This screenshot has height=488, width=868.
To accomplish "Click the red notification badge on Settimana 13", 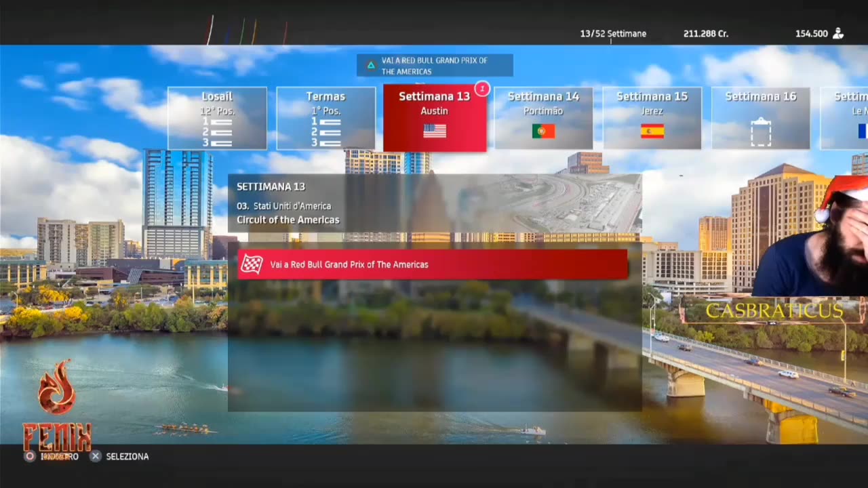I will pyautogui.click(x=481, y=89).
